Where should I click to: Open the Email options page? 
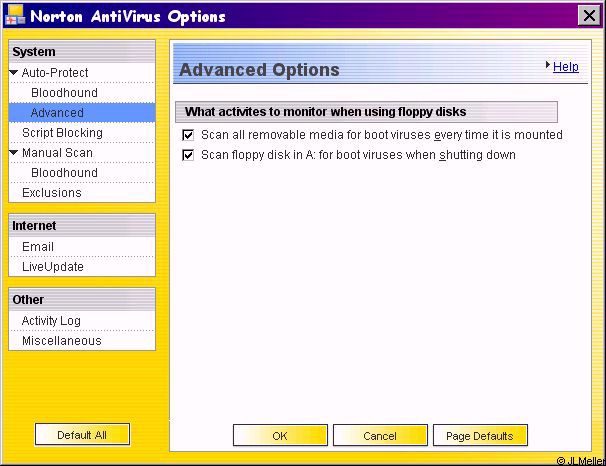coord(38,247)
